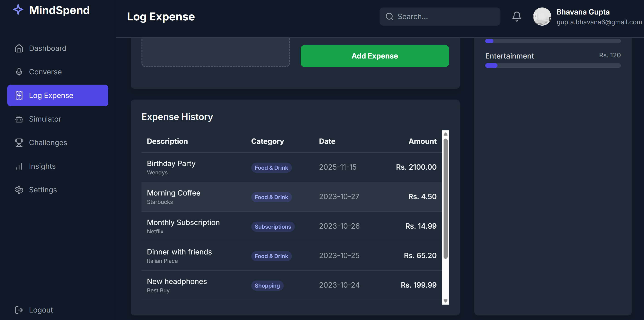Click the Converse microphone icon
The height and width of the screenshot is (320, 644).
[19, 72]
